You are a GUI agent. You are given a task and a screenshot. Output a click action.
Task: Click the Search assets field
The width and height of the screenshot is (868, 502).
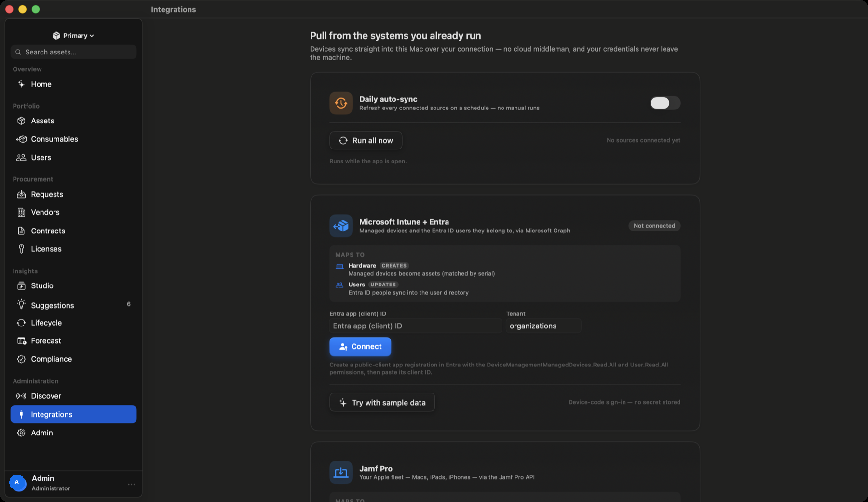(73, 52)
